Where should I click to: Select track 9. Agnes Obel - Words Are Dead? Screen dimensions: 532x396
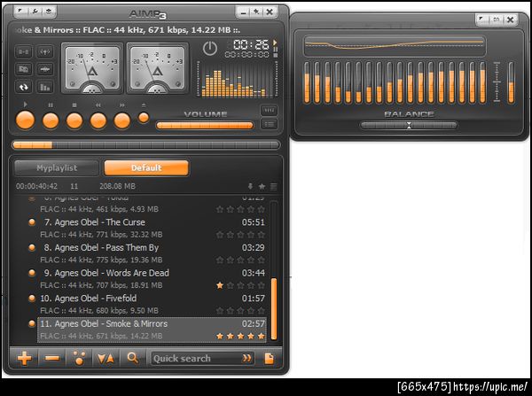152,279
